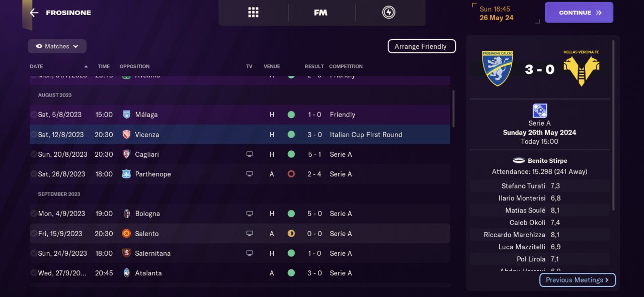Toggle the checkmark beside Salernitana fixture

[x=33, y=253]
